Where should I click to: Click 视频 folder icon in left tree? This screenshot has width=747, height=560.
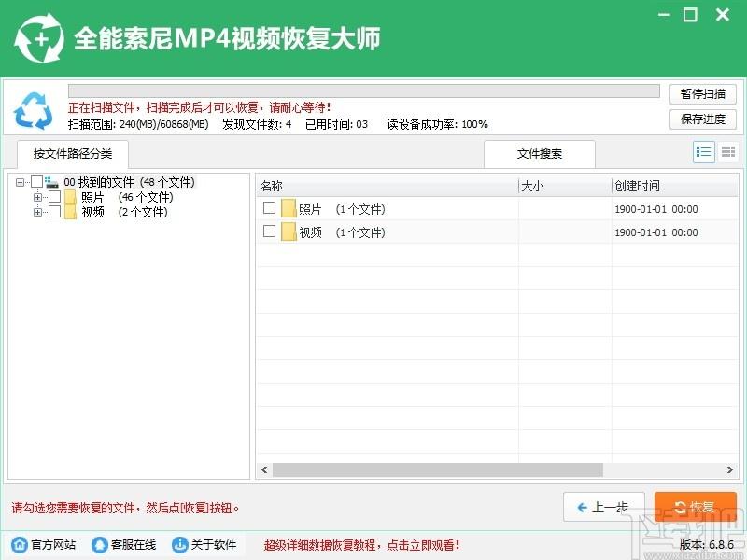tap(70, 212)
